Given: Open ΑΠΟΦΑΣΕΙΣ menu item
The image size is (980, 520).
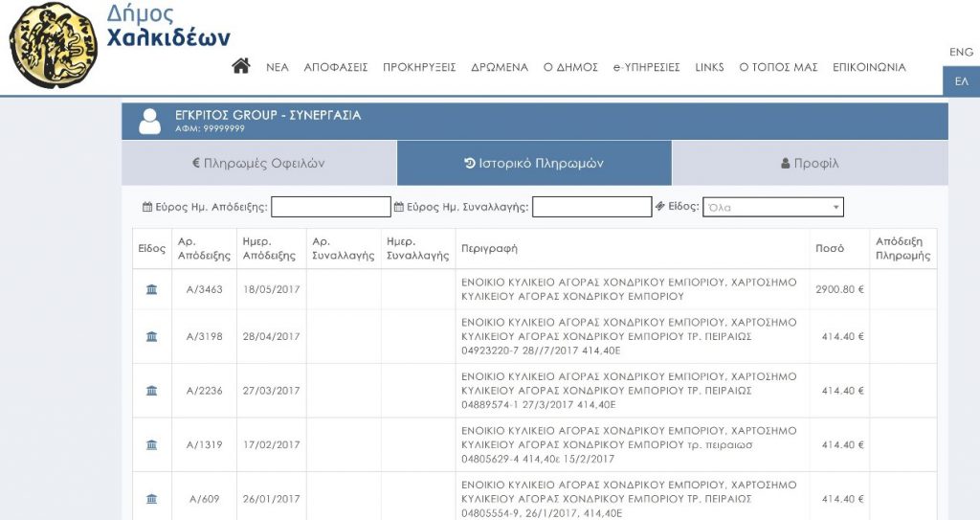Looking at the screenshot, I should click(336, 68).
